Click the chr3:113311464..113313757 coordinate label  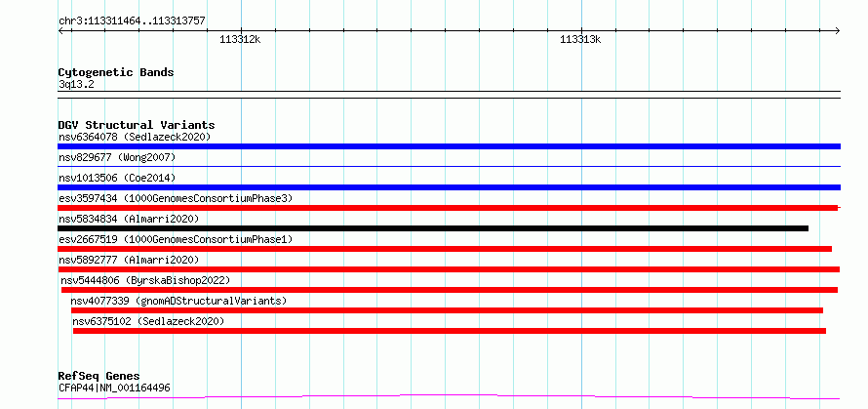[132, 20]
